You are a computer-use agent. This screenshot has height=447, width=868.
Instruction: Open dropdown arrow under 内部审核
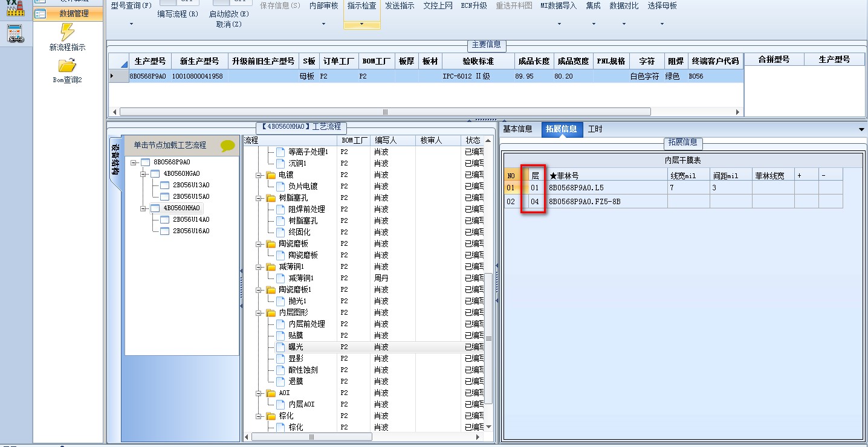tap(323, 24)
